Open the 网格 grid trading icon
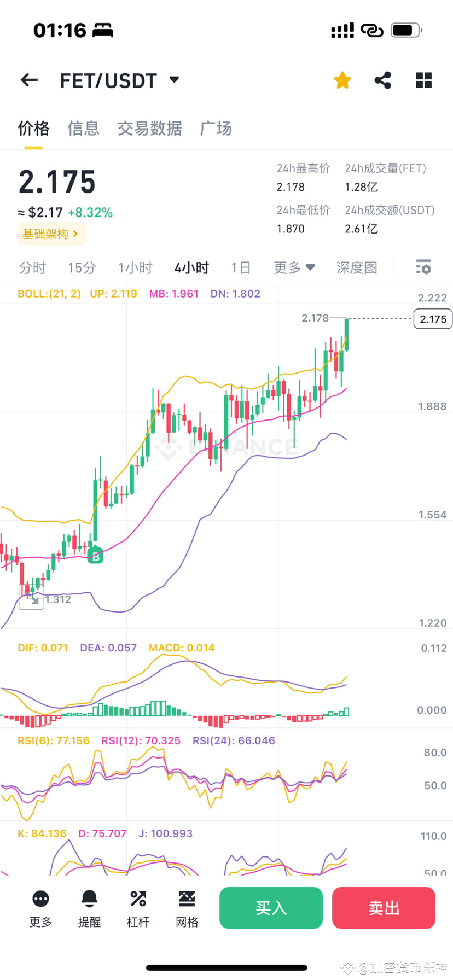This screenshot has height=980, width=453. 187,907
